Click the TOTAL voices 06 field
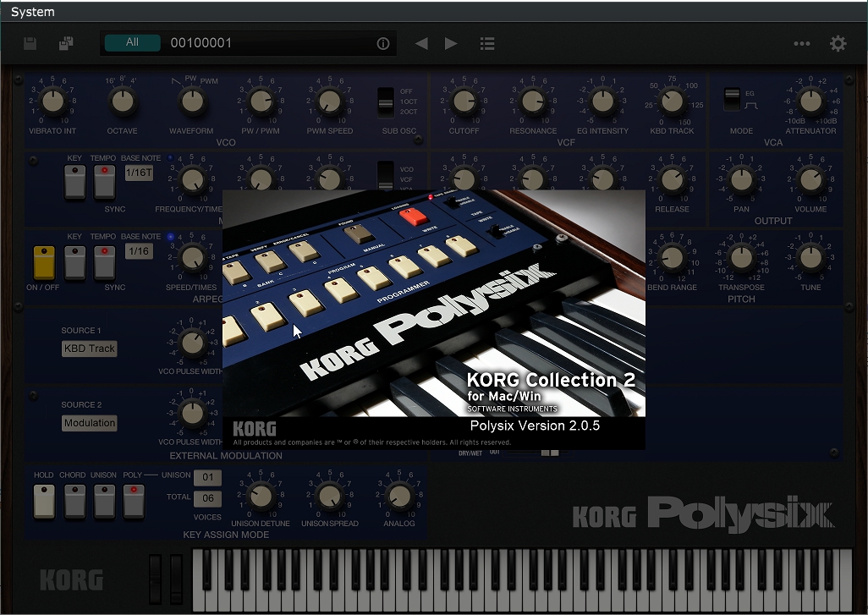The width and height of the screenshot is (868, 615). [207, 498]
